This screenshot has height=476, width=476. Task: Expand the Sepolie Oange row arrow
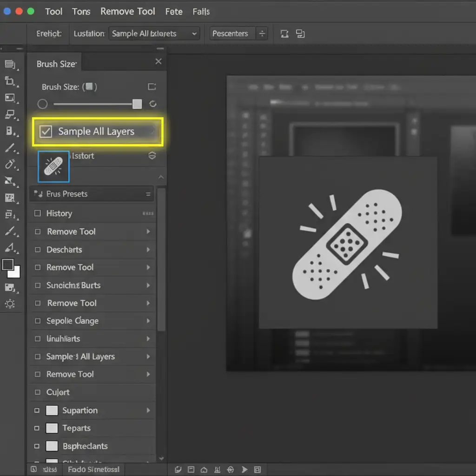tap(148, 321)
